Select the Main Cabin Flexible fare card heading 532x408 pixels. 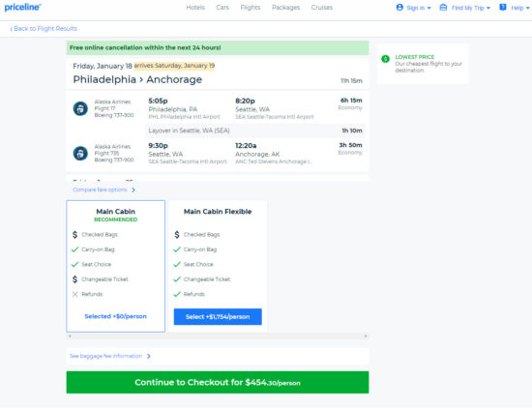pos(218,212)
